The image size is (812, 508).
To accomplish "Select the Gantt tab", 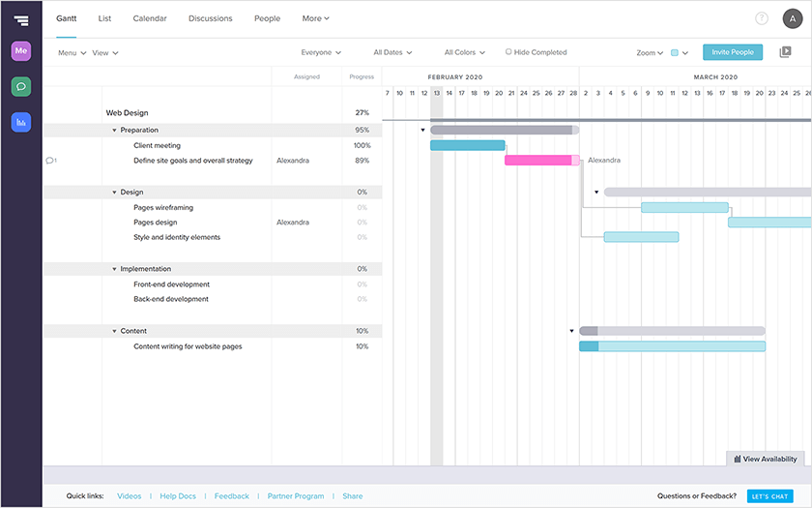I will tap(67, 18).
